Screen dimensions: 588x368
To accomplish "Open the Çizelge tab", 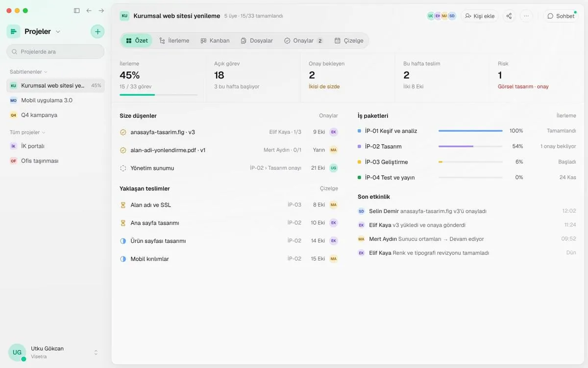I will coord(349,41).
